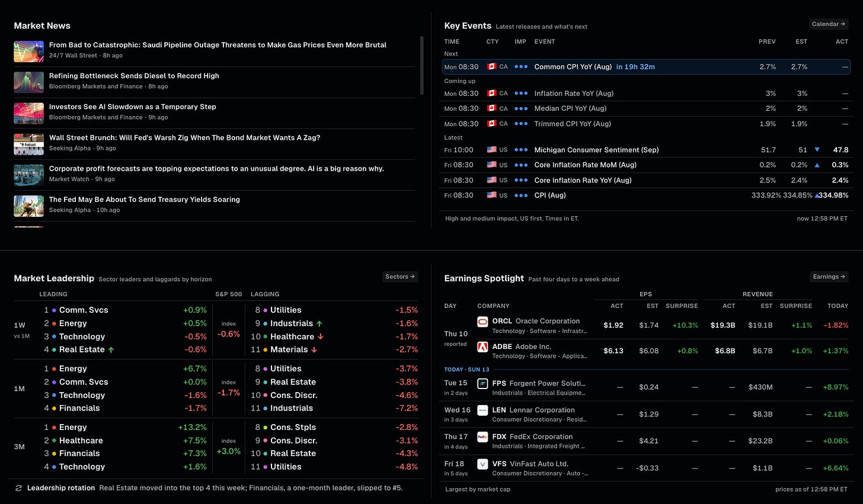Image resolution: width=863 pixels, height=504 pixels.
Task: Open the Sectors link button
Action: [x=401, y=277]
